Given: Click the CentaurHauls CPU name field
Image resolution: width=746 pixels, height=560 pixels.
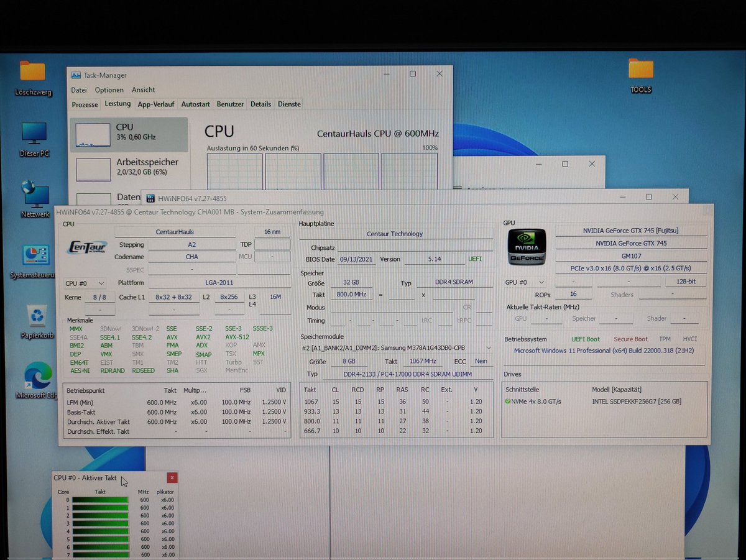Looking at the screenshot, I should [175, 232].
